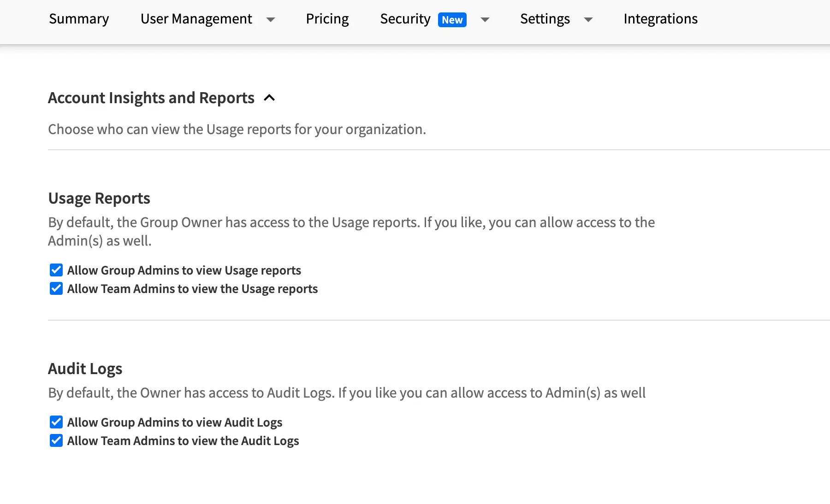Go to the Pricing tab
This screenshot has width=830, height=504.
(327, 19)
